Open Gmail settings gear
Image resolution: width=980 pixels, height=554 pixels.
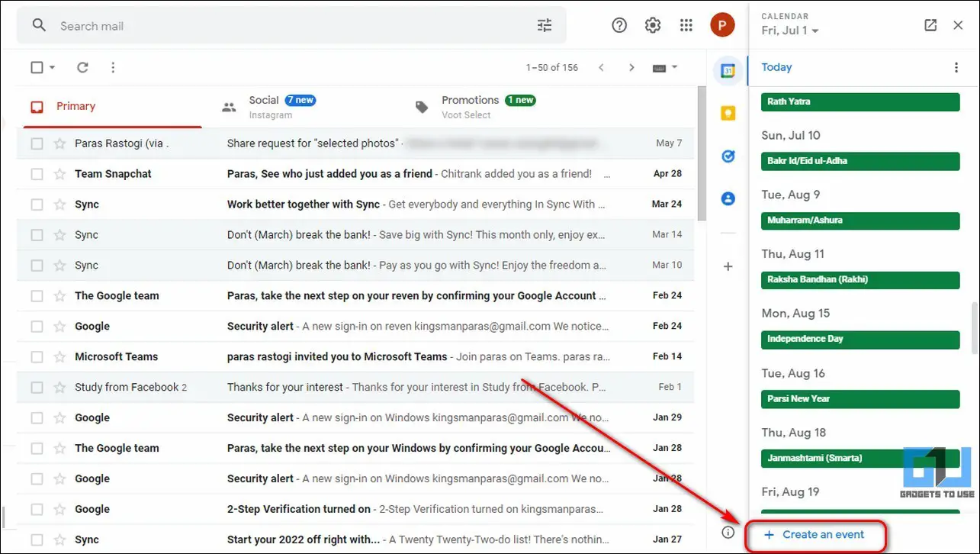653,25
